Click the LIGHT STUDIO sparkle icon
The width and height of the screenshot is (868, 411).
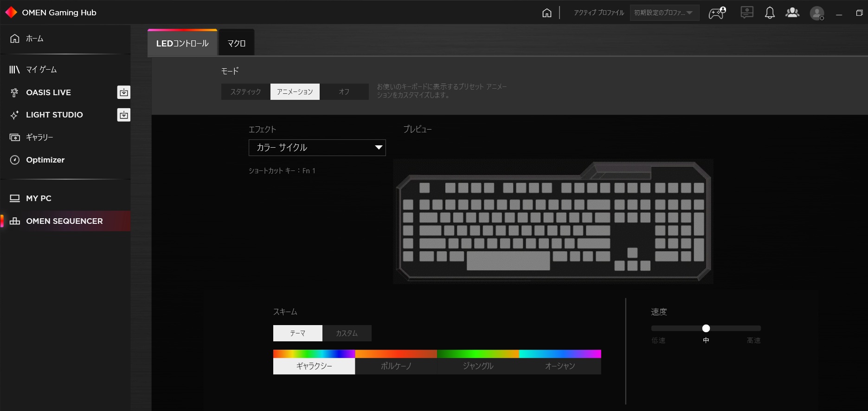14,115
